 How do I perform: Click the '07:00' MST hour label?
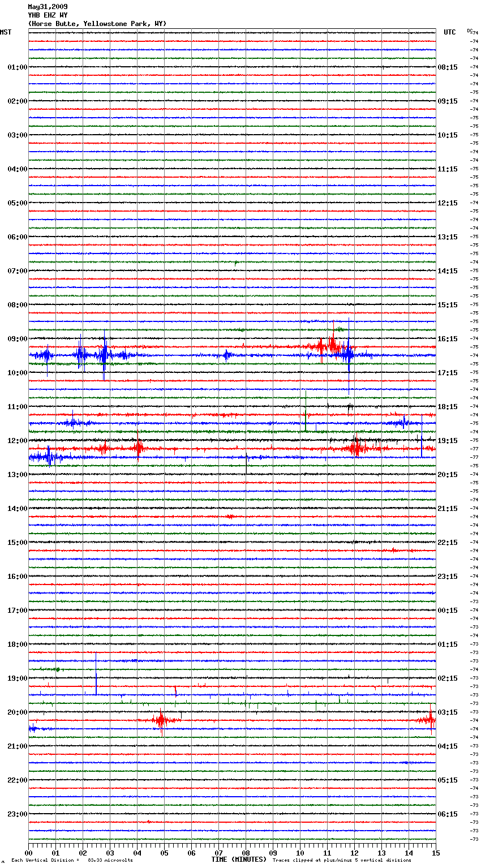click(18, 271)
